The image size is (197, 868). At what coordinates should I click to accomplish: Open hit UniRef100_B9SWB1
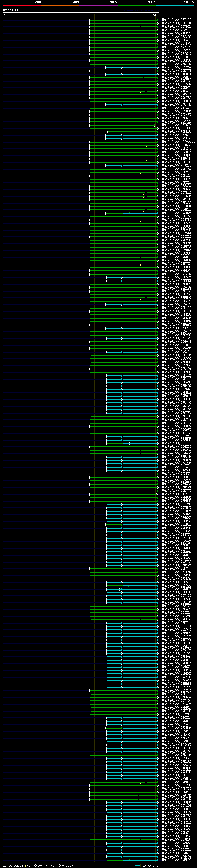pos(177,111)
